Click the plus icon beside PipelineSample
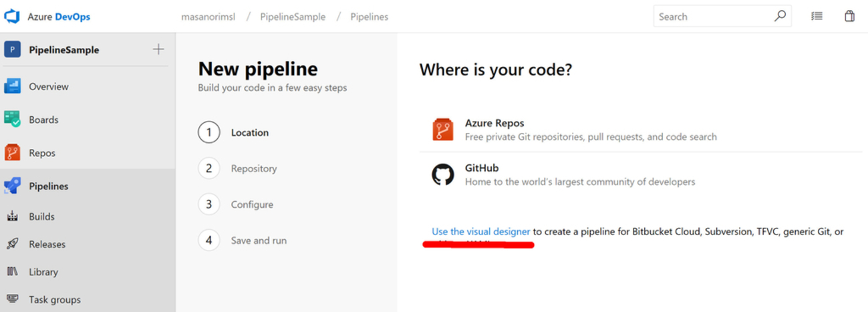868x312 pixels. coord(158,49)
